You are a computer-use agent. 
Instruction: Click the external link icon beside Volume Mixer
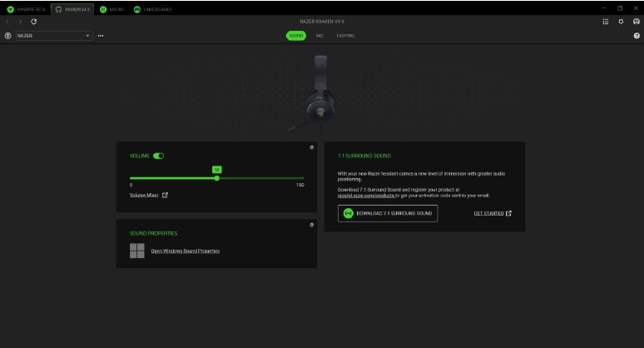tap(165, 195)
